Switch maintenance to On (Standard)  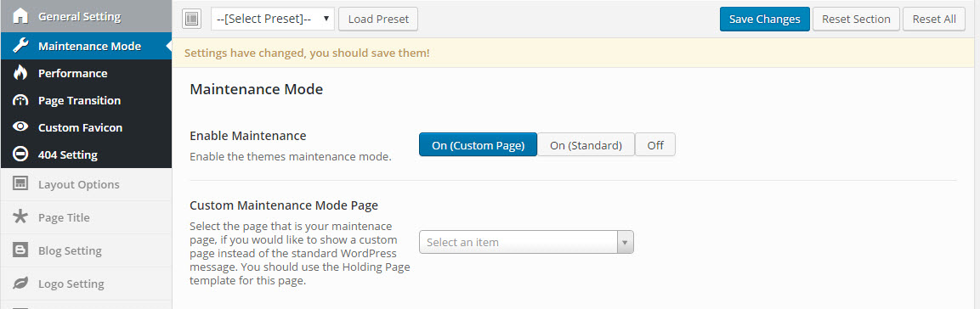(x=586, y=144)
